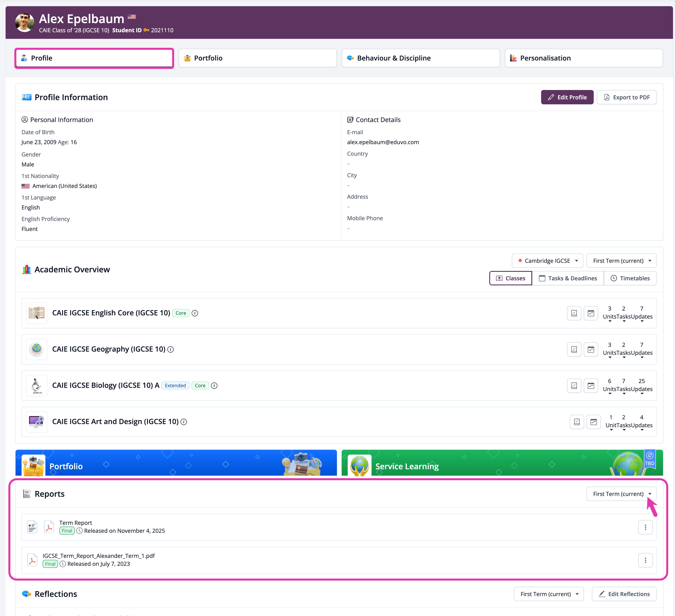
Task: Click the PDF icon for Term Report
Action: coord(49,527)
